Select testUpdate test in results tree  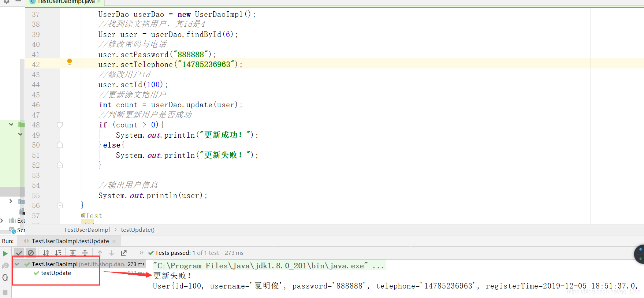[x=56, y=273]
